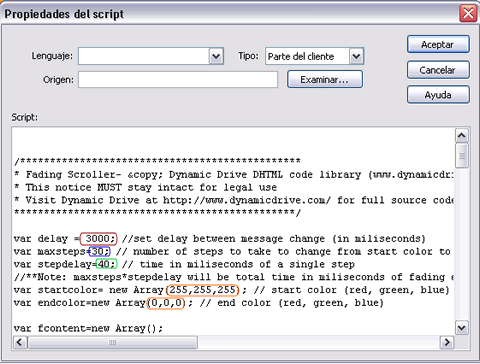Click the maxsteps value 30
The image size is (480, 364).
[99, 251]
